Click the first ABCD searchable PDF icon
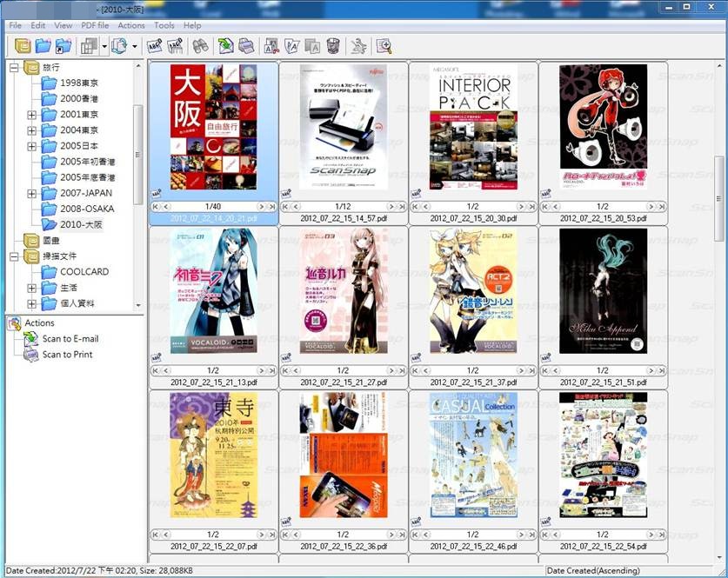The image size is (728, 578). click(x=155, y=45)
